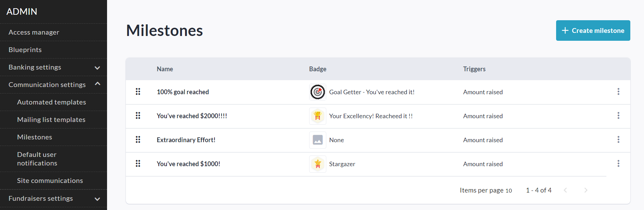Open three-dot menu for 100% goal reached
Viewport: 644px width, 210px height.
[618, 92]
